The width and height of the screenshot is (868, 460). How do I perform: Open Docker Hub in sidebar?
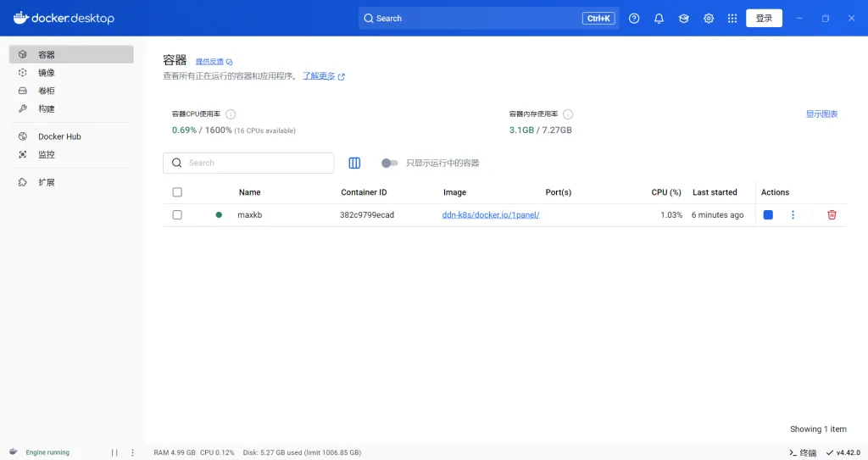(x=59, y=136)
